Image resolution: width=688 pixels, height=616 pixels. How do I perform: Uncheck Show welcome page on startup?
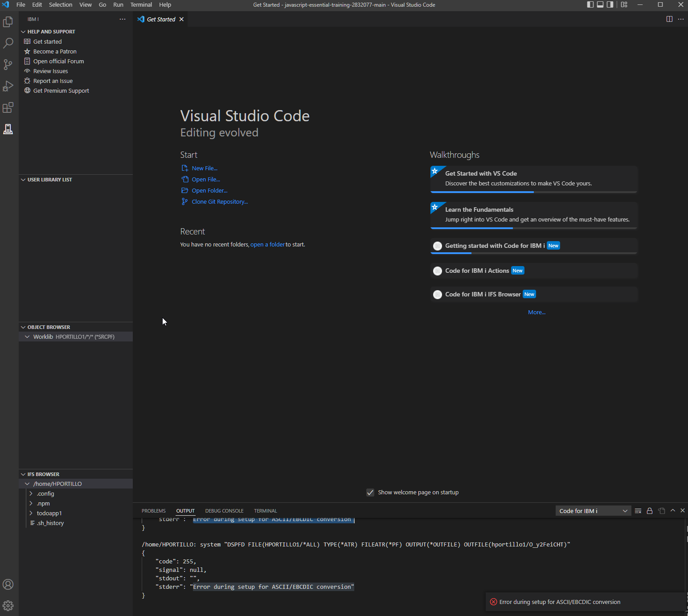click(370, 492)
